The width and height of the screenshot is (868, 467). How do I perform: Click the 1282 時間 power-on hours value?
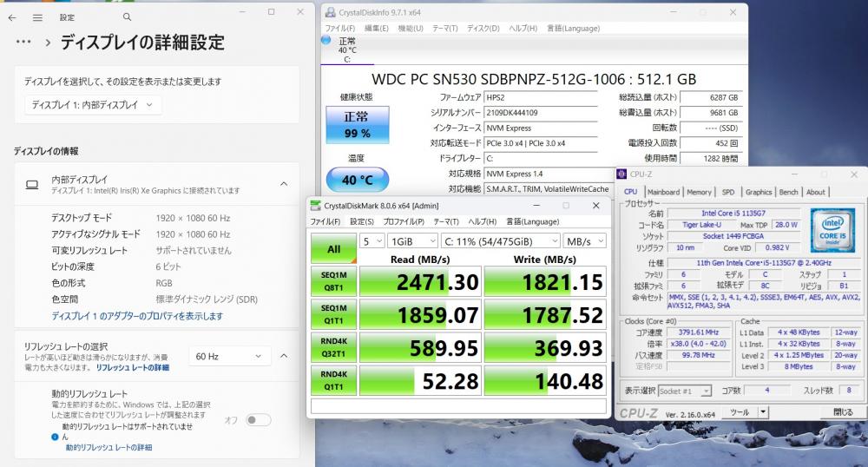click(712, 158)
